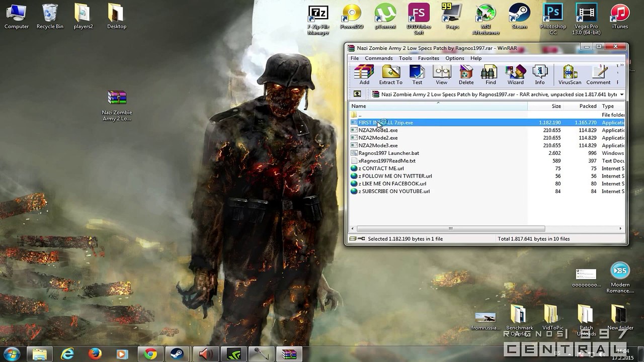The width and height of the screenshot is (644, 362).
Task: Sort the list by Packed column
Action: (581, 106)
